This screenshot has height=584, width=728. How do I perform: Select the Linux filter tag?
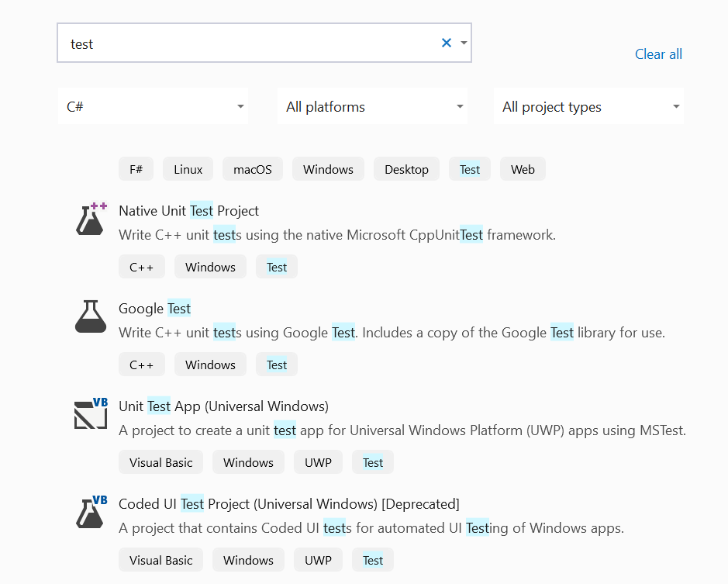[188, 168]
